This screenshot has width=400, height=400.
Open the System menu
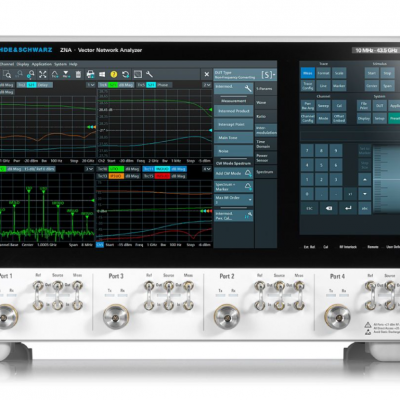[60, 64]
